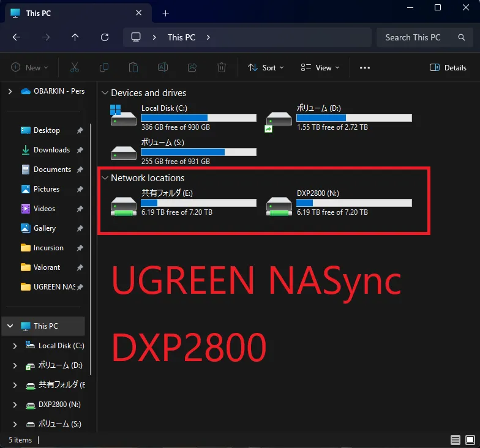Click the search magnifier icon
The width and height of the screenshot is (480, 448).
point(462,37)
